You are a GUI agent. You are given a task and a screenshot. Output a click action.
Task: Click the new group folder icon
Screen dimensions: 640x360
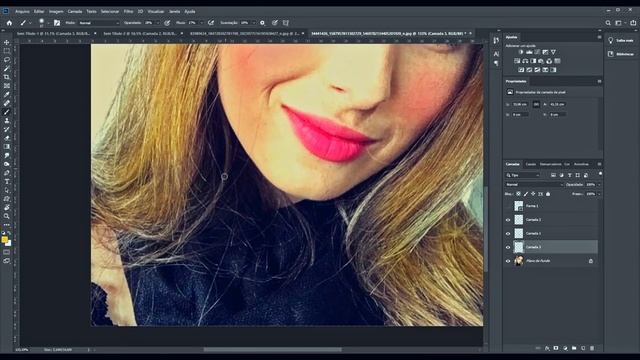(x=574, y=348)
